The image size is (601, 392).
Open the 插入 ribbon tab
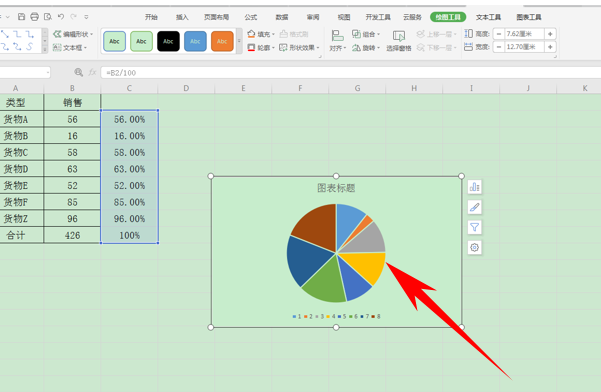tap(182, 17)
